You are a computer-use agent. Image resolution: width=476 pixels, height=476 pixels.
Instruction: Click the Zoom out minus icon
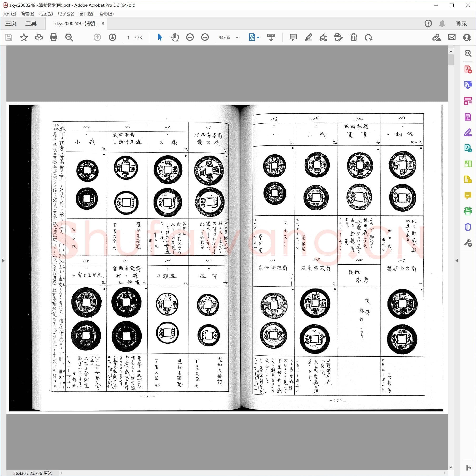click(x=190, y=37)
